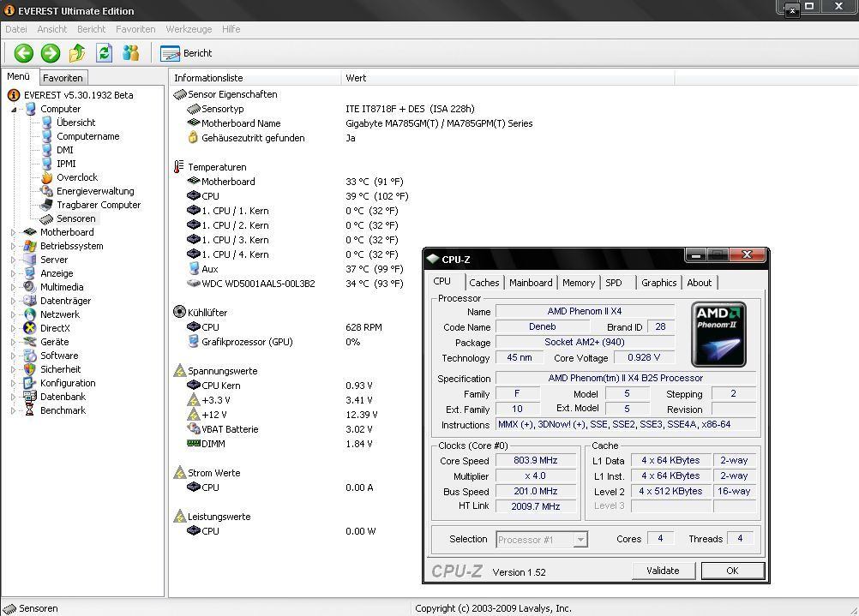Click the Kühllüfter fan icon
859x616 pixels.
[179, 312]
